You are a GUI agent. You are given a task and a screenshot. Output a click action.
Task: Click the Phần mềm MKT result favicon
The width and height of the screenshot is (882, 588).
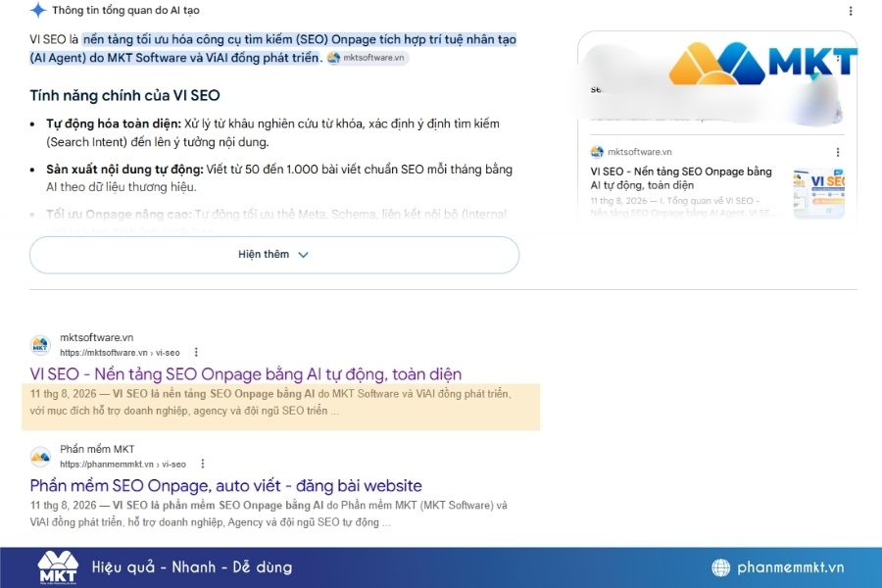(40, 457)
